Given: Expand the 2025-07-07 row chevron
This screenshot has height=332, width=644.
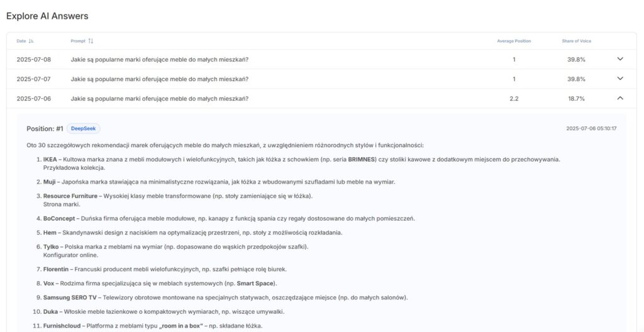Looking at the screenshot, I should [x=620, y=79].
